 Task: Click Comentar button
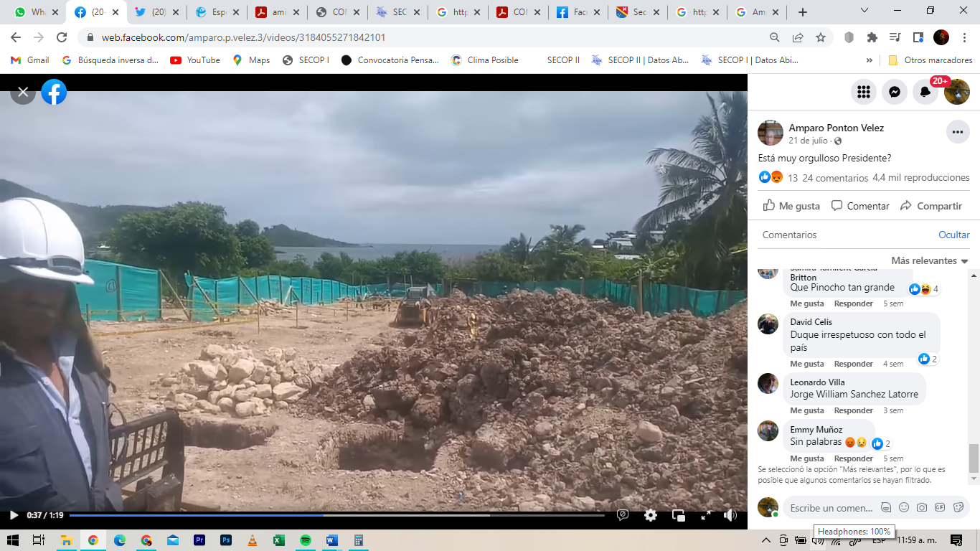pyautogui.click(x=860, y=206)
